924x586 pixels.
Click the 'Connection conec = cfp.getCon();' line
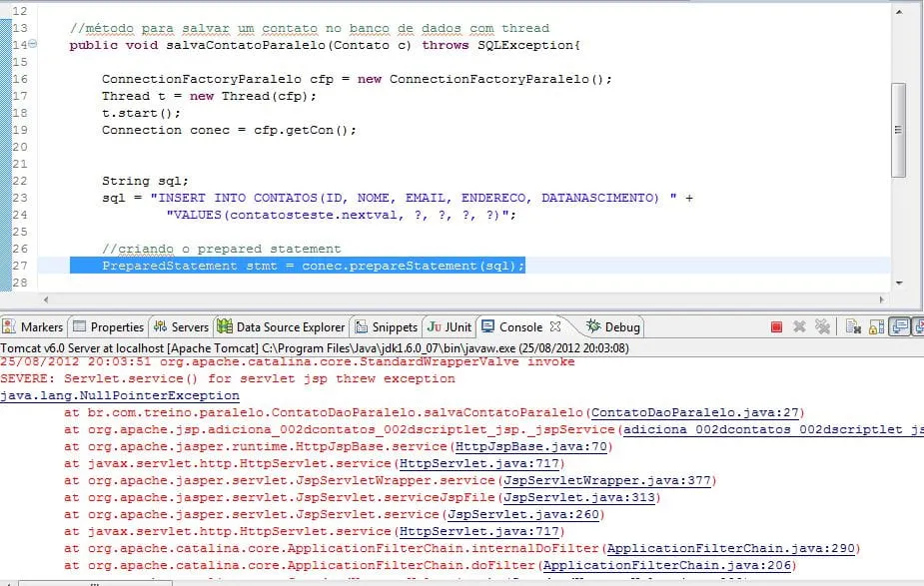coord(229,130)
